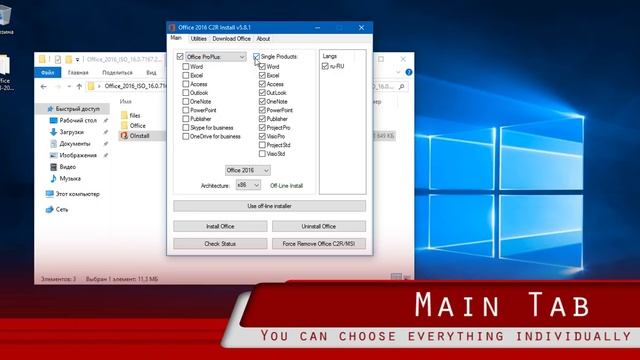
Task: Click the Explorer up-one-level arrow
Action: (x=79, y=87)
